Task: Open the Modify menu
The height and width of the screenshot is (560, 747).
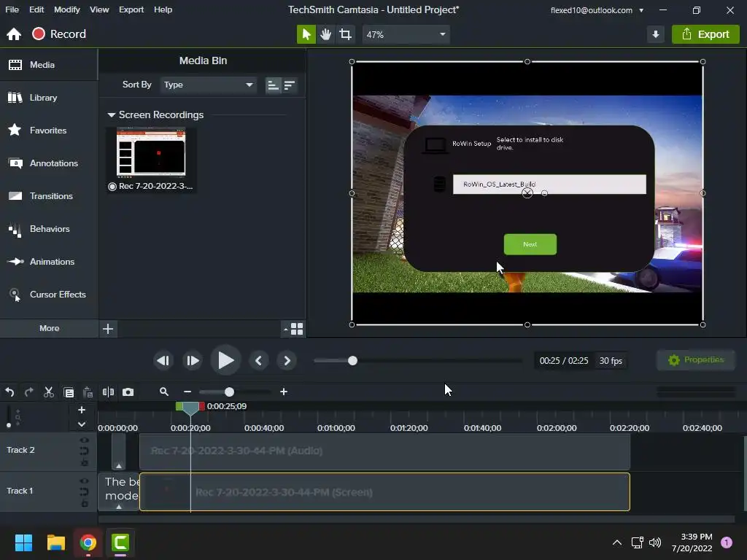Action: 66,9
